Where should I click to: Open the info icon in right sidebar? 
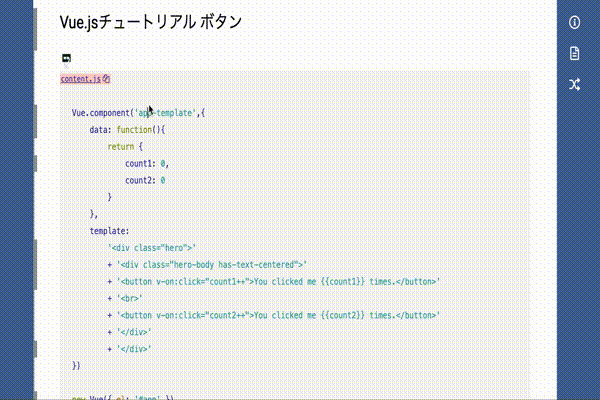click(574, 22)
